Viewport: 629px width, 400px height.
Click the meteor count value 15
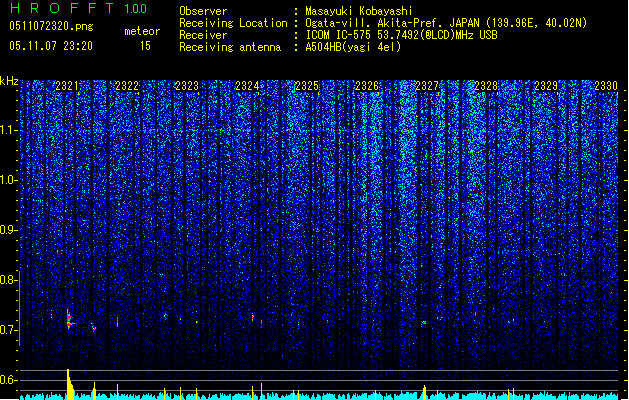pos(145,46)
